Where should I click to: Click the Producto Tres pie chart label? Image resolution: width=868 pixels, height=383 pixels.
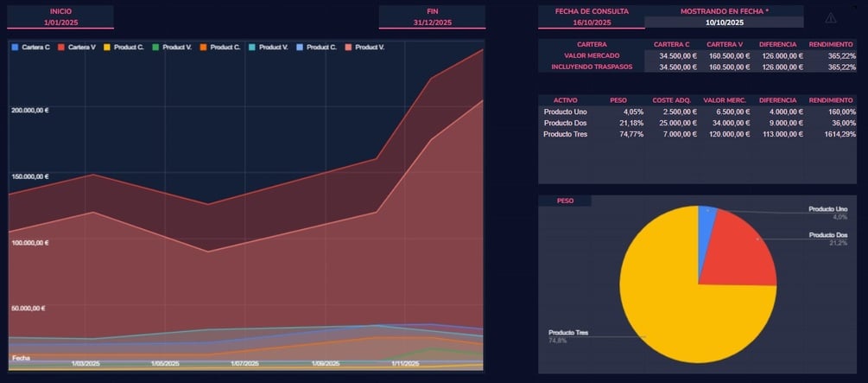(568, 333)
